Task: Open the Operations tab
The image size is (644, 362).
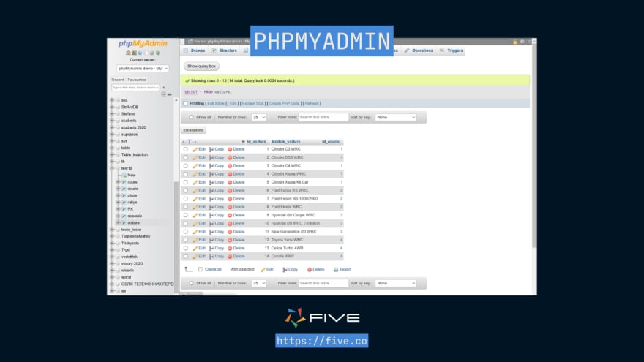Action: pyautogui.click(x=419, y=50)
